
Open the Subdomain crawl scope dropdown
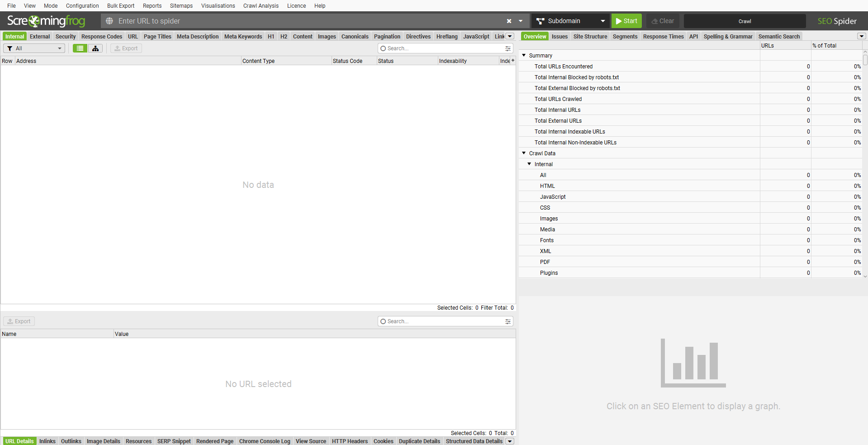[x=570, y=21]
